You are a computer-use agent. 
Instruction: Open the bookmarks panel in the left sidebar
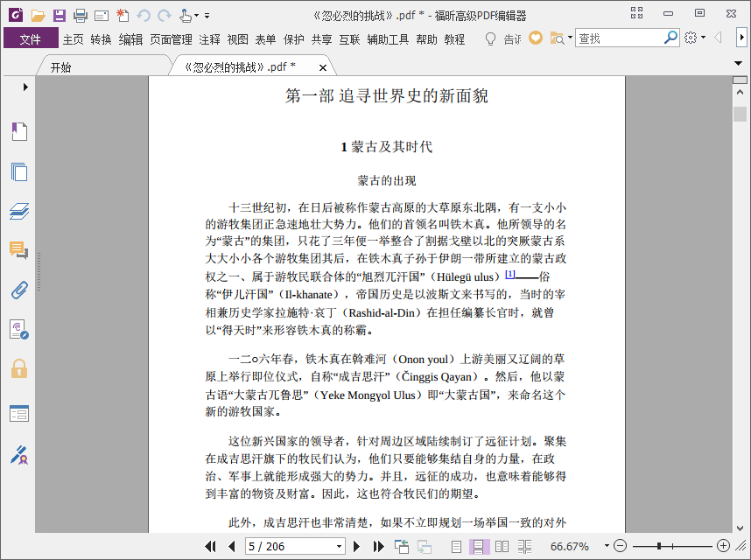19,131
